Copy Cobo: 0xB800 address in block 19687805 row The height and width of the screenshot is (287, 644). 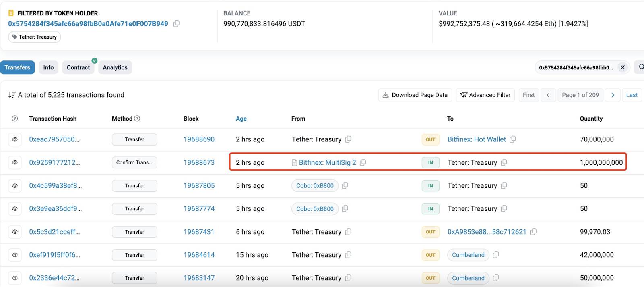pyautogui.click(x=345, y=186)
